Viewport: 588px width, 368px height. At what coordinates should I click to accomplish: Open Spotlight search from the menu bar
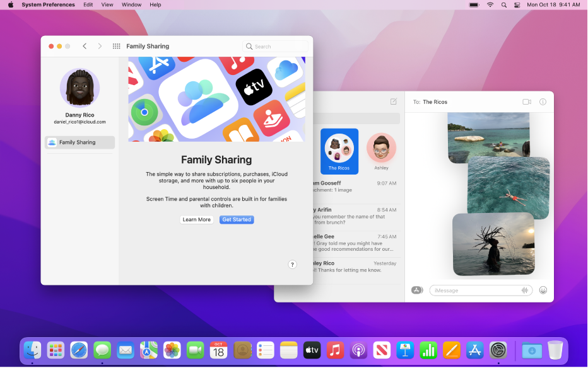[x=503, y=4]
